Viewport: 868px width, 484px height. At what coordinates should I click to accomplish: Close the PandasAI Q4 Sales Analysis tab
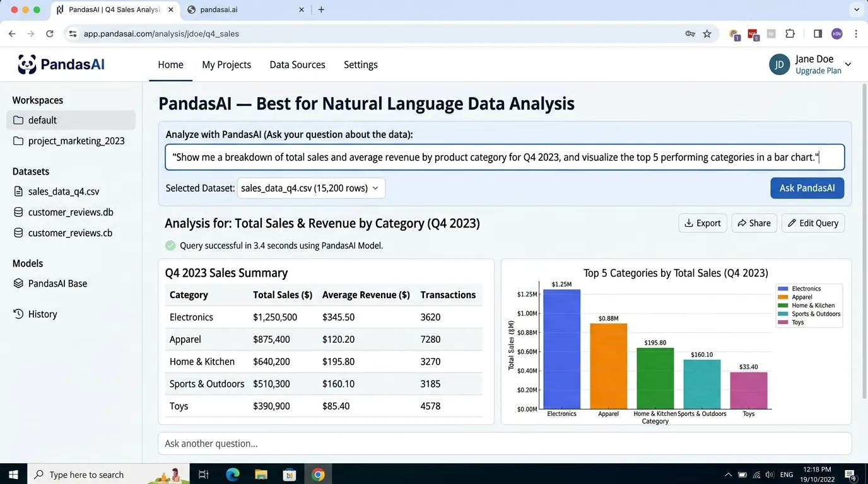click(171, 9)
